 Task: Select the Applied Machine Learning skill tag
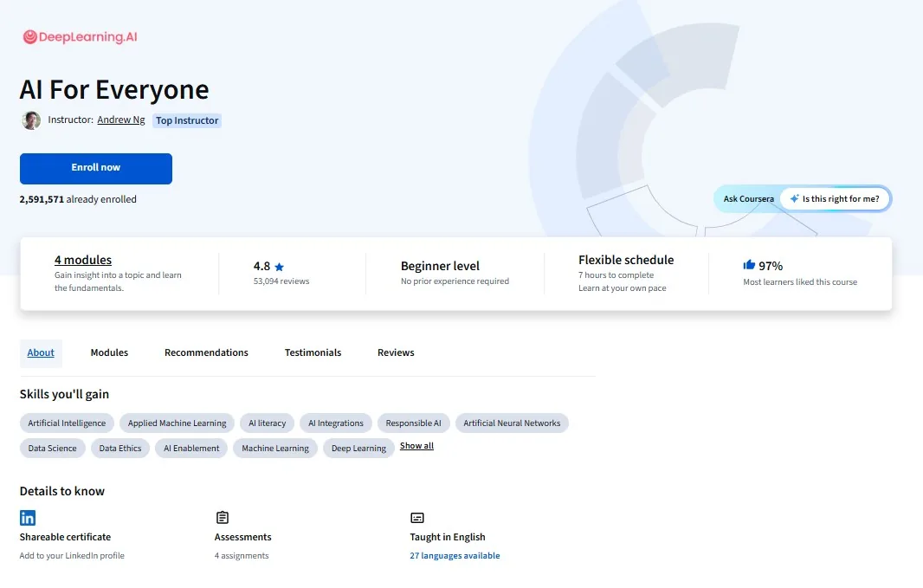(177, 423)
